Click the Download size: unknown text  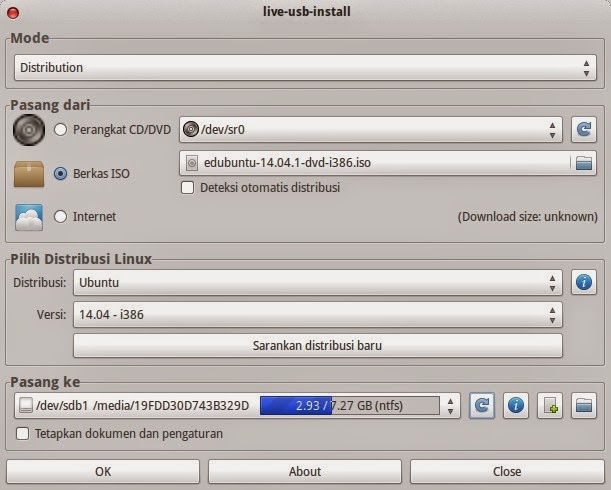point(527,217)
